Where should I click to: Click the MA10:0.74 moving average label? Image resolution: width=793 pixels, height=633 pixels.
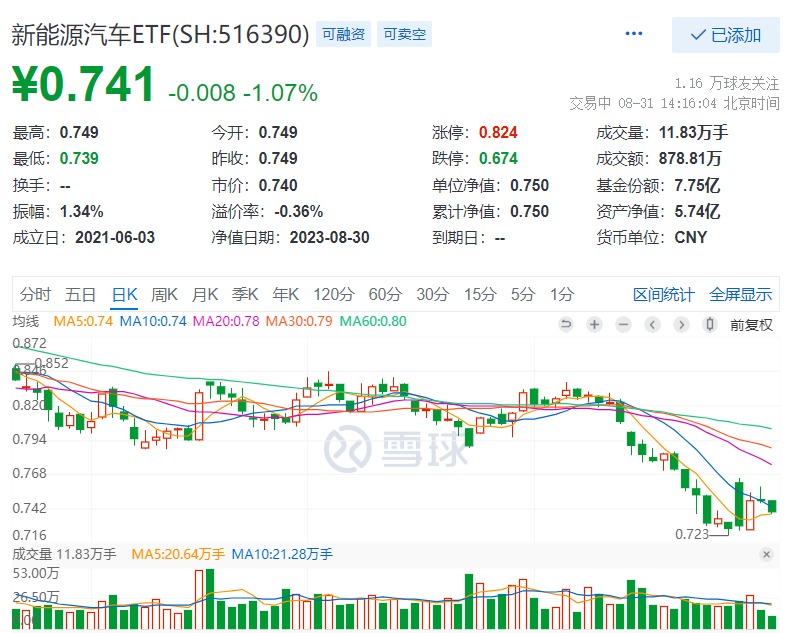[153, 322]
